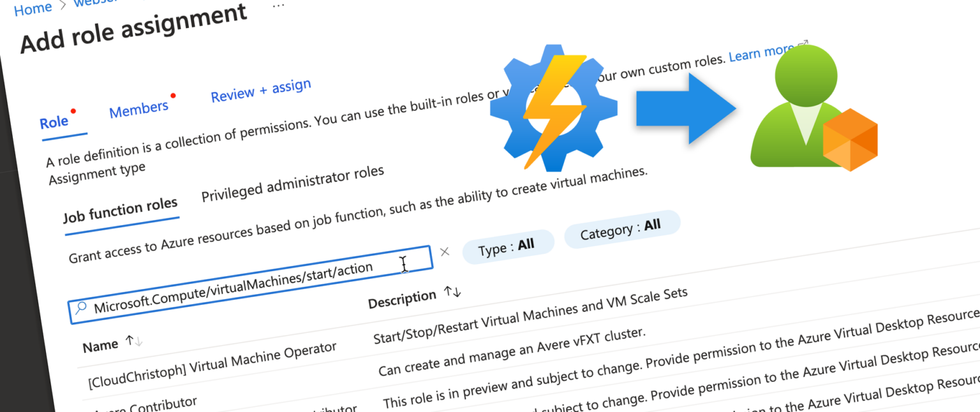This screenshot has height=412, width=980.
Task: Open the Category : All filter dropdown
Action: [621, 227]
